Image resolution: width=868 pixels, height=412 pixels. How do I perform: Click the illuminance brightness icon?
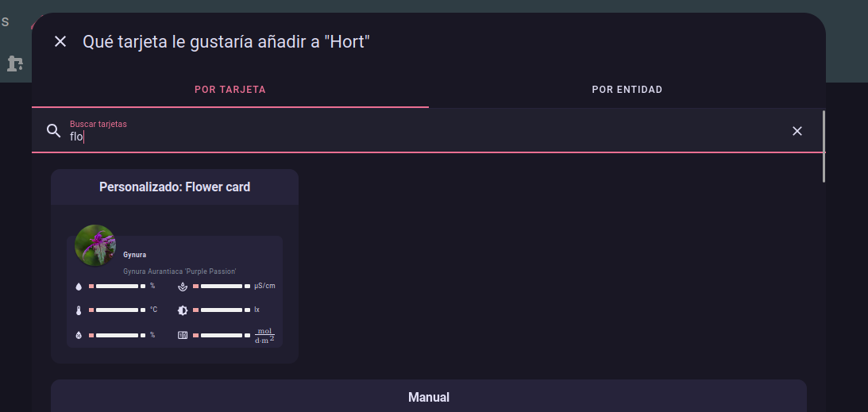183,310
